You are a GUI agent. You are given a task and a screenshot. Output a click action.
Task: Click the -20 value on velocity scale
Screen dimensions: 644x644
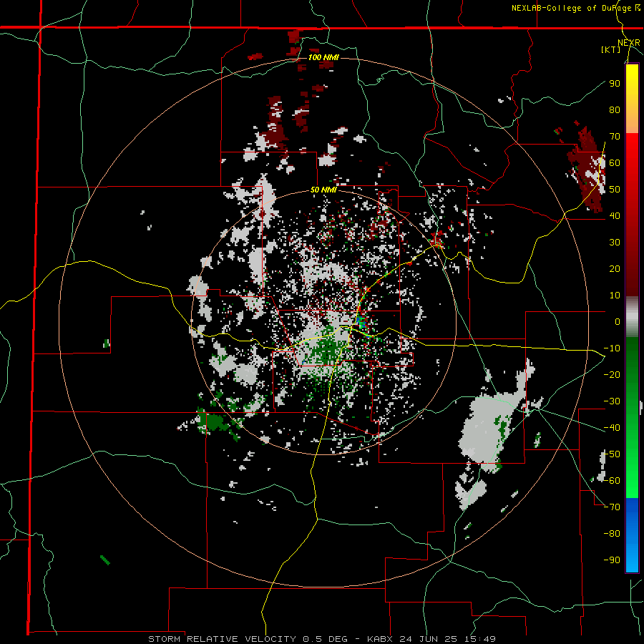click(x=612, y=374)
